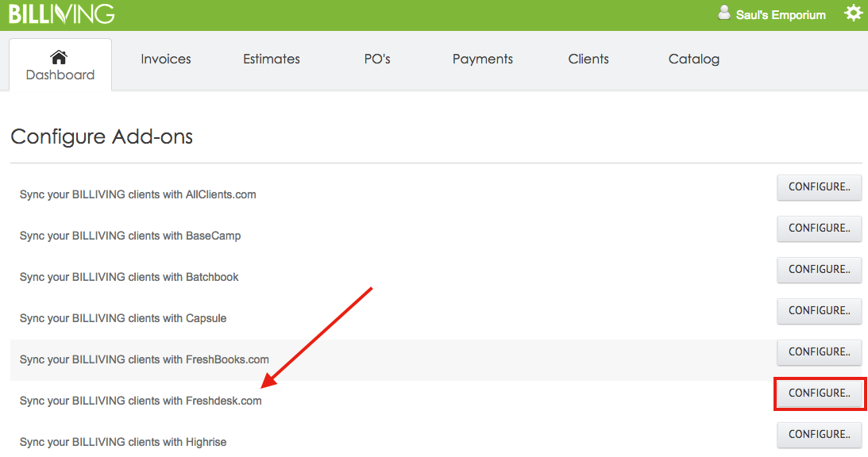Viewport: 868px width, 457px height.
Task: Click the Dashboard home icon
Action: tap(59, 57)
